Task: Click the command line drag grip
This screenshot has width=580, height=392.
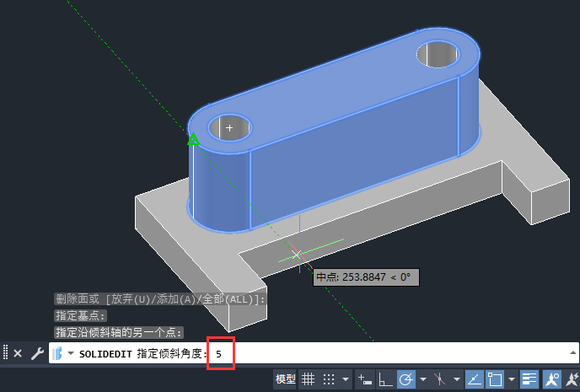Action: tap(5, 352)
